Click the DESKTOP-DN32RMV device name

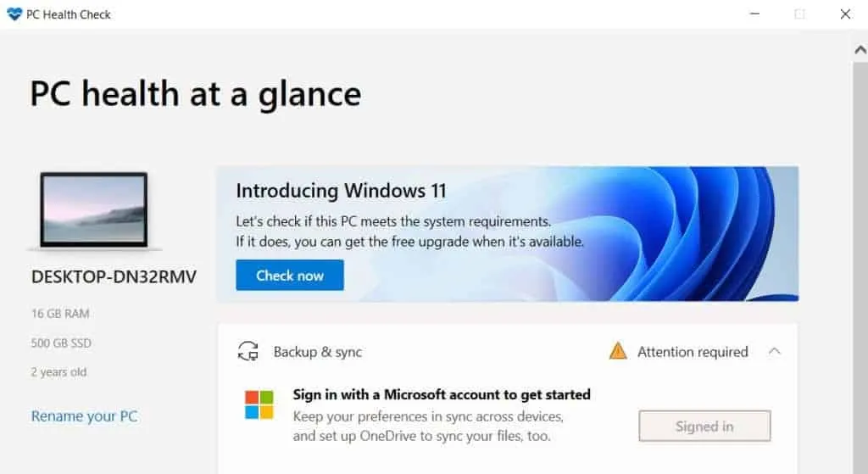coord(114,277)
